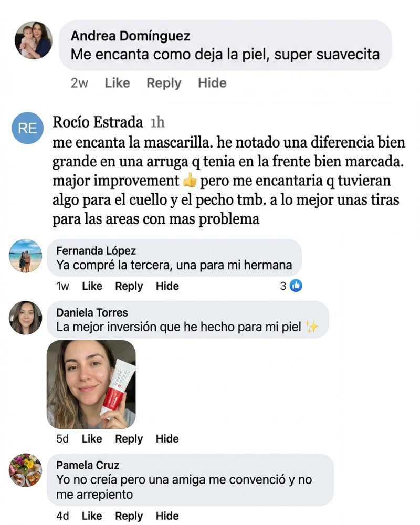This screenshot has height=525, width=420.
Task: Open Andrea Domínguez's profile picture
Action: pos(34,40)
